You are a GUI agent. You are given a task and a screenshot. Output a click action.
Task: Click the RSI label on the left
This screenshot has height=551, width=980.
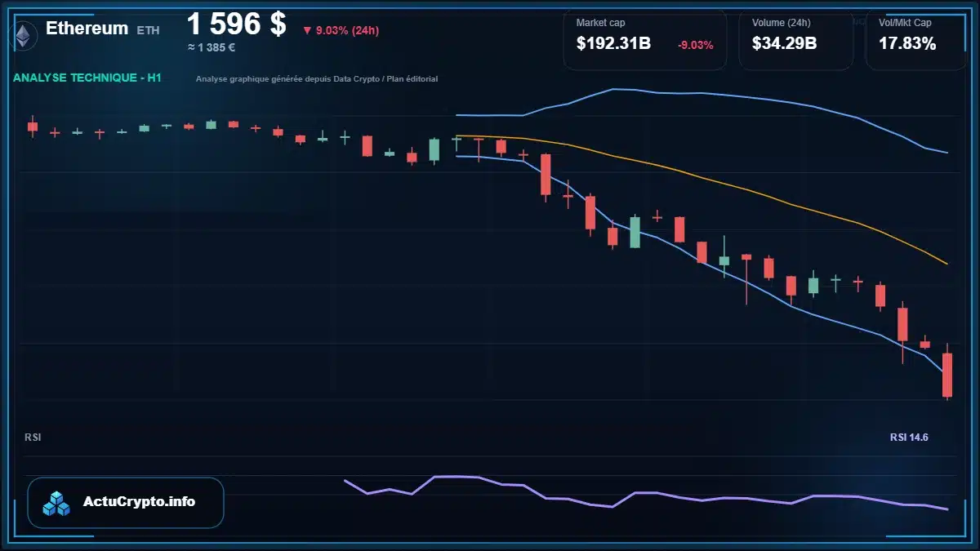coord(33,438)
